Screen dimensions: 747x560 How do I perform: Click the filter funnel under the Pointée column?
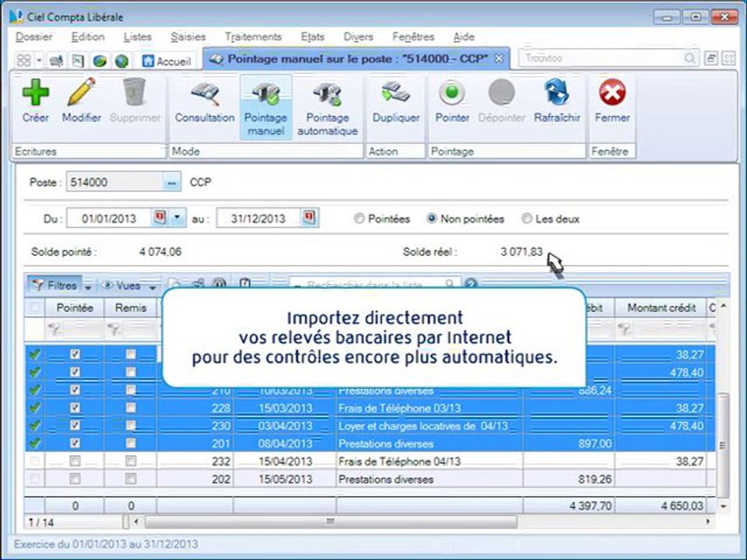pos(54,328)
